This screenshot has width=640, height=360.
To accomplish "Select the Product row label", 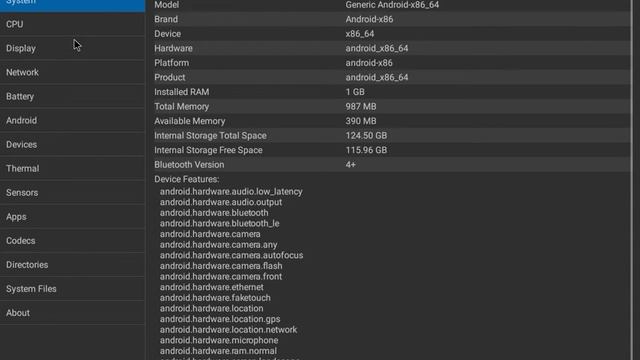I will (169, 78).
